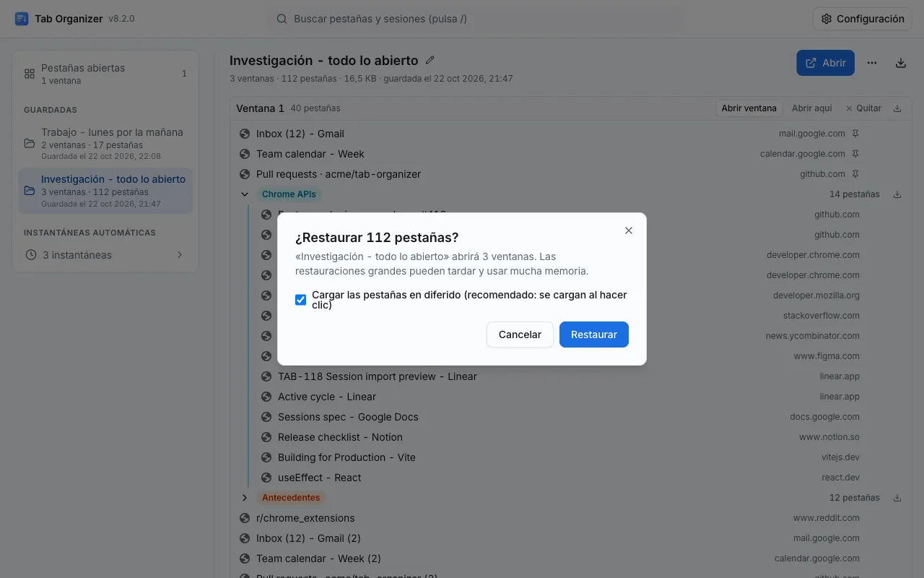Focus the Buscar pestañas y sesiones search field
This screenshot has height=578, width=924.
pyautogui.click(x=476, y=19)
